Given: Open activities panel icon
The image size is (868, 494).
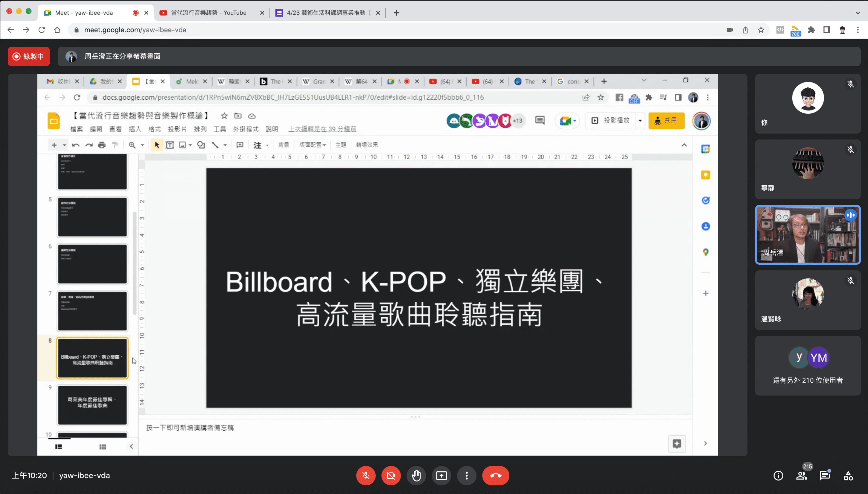Looking at the screenshot, I should point(848,476).
